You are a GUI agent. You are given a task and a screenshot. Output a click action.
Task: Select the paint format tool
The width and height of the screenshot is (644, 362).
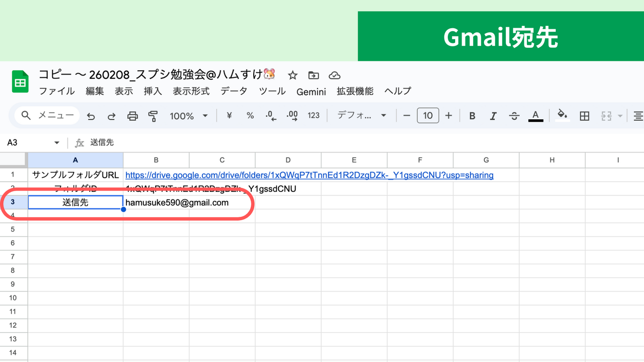[153, 116]
